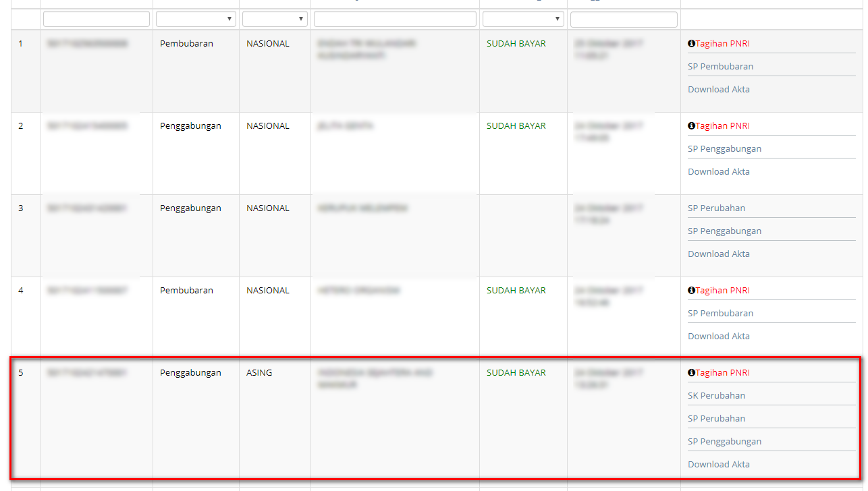Download Akta for the highlighted row 5
This screenshot has width=868, height=491.
pos(718,465)
